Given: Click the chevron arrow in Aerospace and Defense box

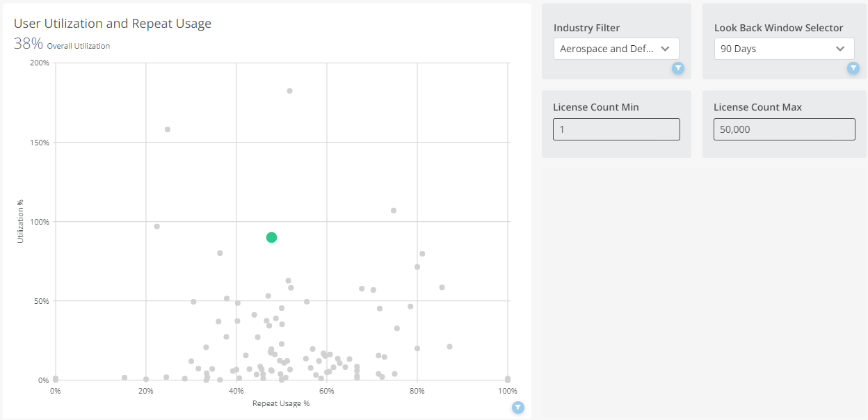Looking at the screenshot, I should click(x=666, y=49).
